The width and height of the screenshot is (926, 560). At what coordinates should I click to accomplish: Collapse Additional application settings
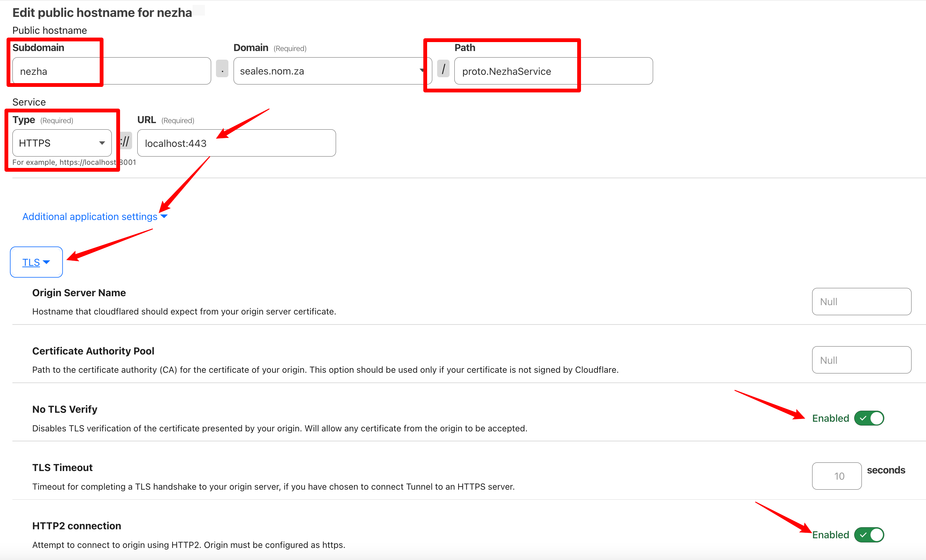pyautogui.click(x=90, y=216)
